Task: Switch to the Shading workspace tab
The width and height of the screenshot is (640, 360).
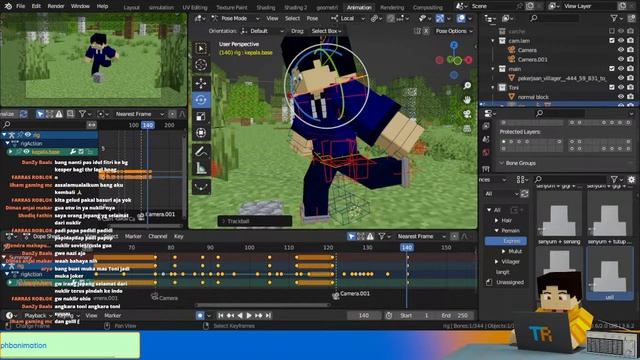Action: pyautogui.click(x=266, y=7)
